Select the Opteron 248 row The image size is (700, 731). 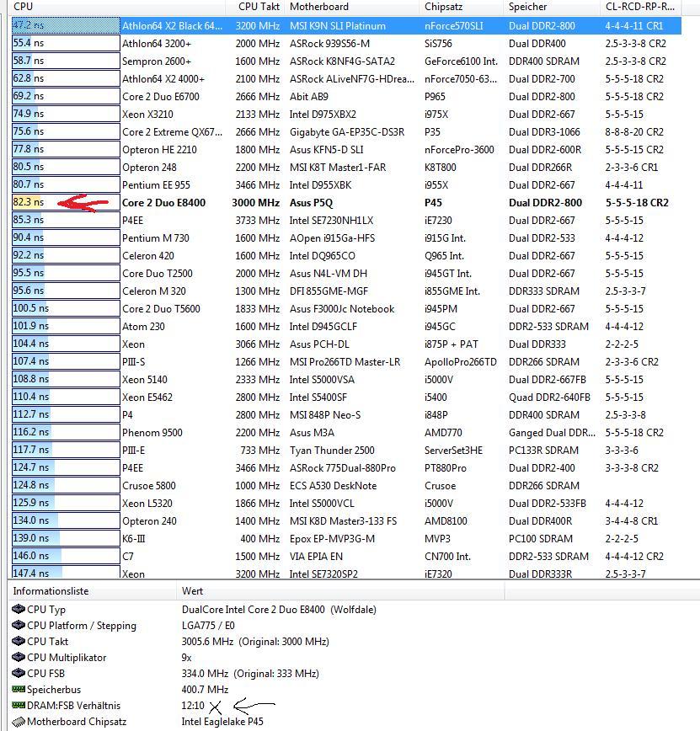click(x=346, y=168)
